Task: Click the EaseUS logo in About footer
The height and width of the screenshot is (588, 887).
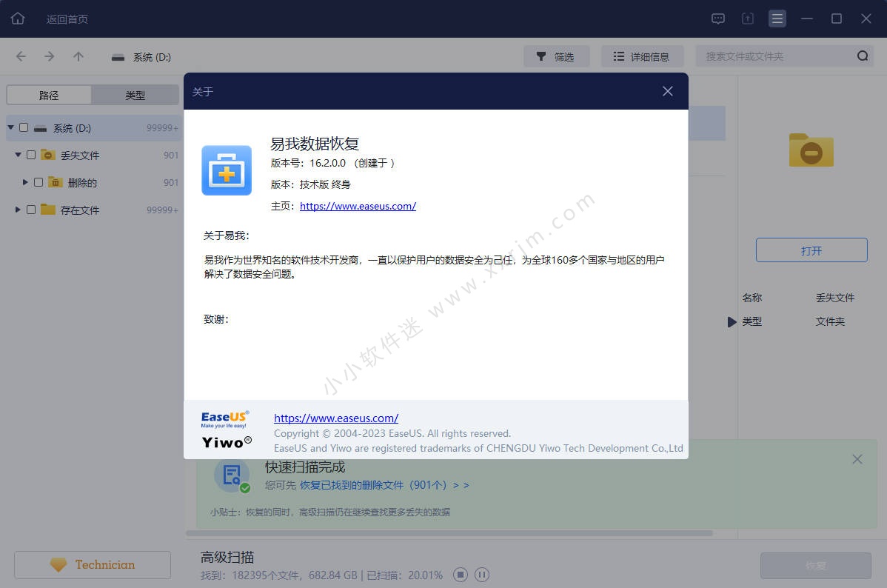Action: 225,419
